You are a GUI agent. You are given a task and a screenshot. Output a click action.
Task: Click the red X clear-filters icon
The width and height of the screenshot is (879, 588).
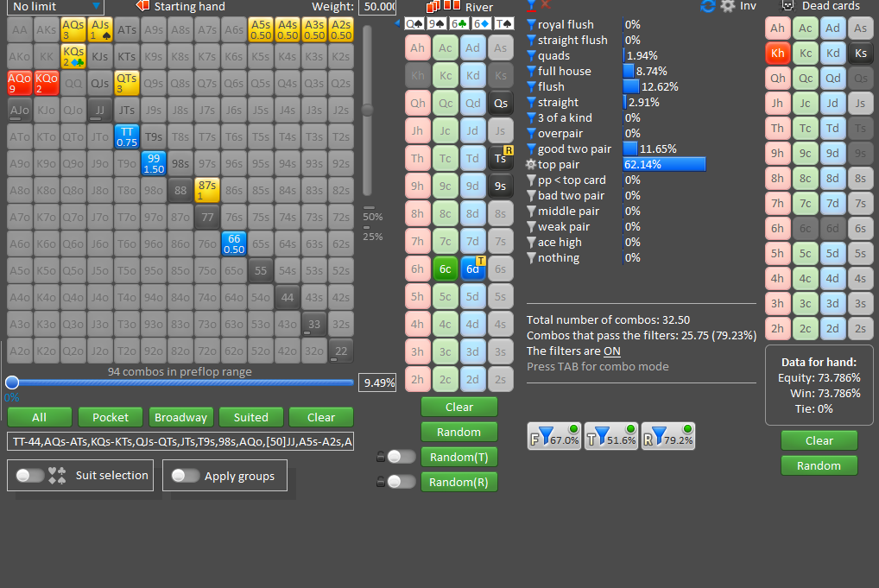click(546, 4)
